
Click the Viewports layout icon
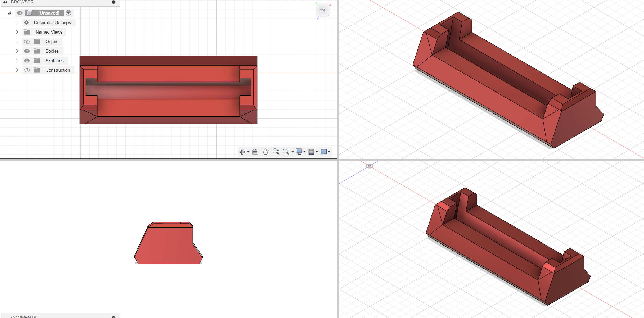click(323, 152)
